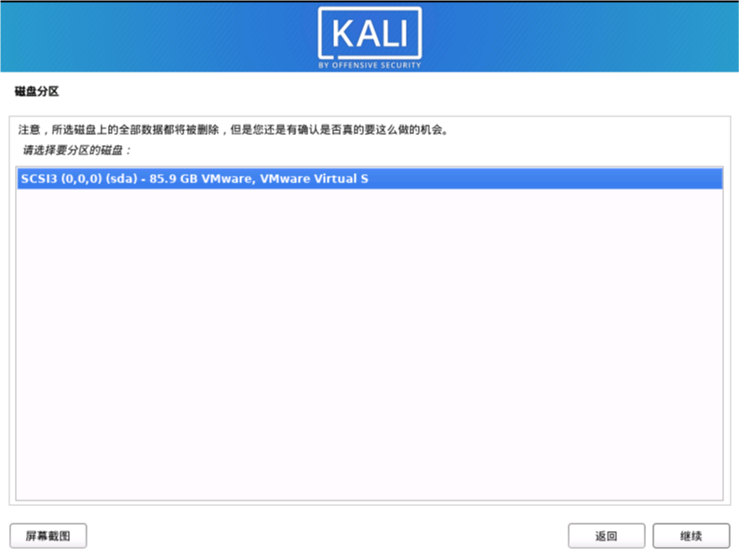
Task: Click the blue banner left of the logo
Action: click(159, 36)
